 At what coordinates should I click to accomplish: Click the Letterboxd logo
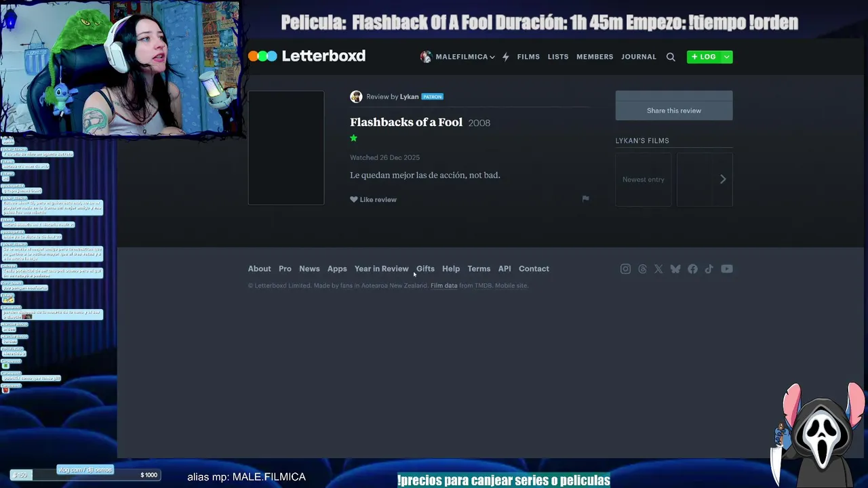(x=307, y=56)
